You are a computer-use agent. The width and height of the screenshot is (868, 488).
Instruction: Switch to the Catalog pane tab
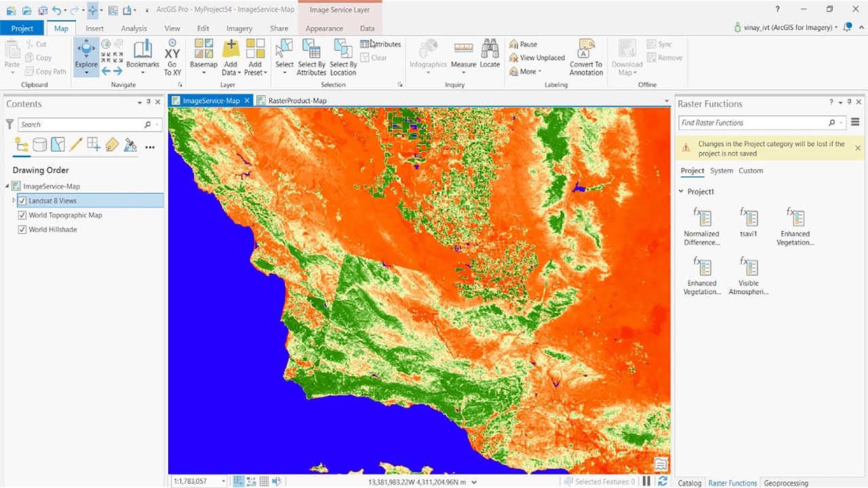(690, 483)
